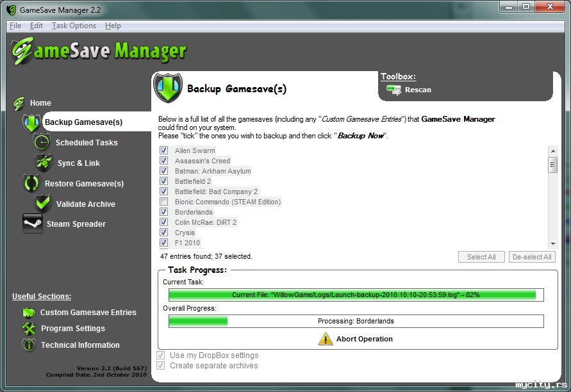Click the Rescan label in Toolbox
Image resolution: width=571 pixels, height=392 pixels.
418,90
